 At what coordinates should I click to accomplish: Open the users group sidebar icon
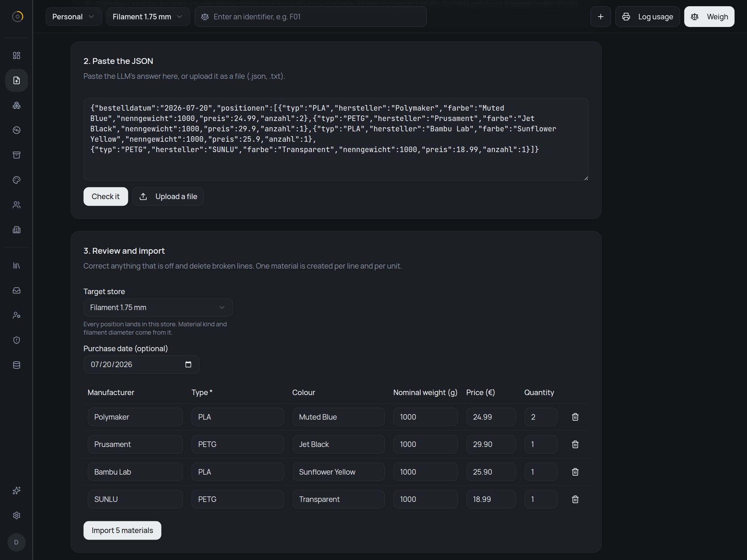(x=17, y=205)
